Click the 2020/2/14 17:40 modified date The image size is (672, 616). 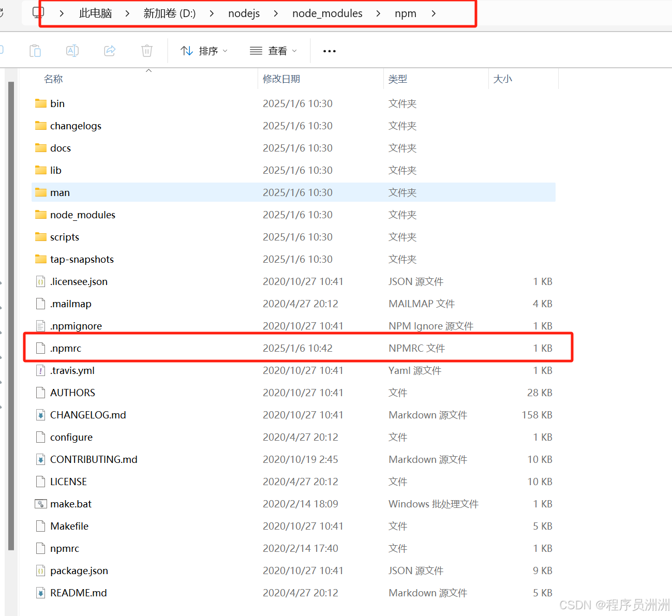pyautogui.click(x=301, y=548)
